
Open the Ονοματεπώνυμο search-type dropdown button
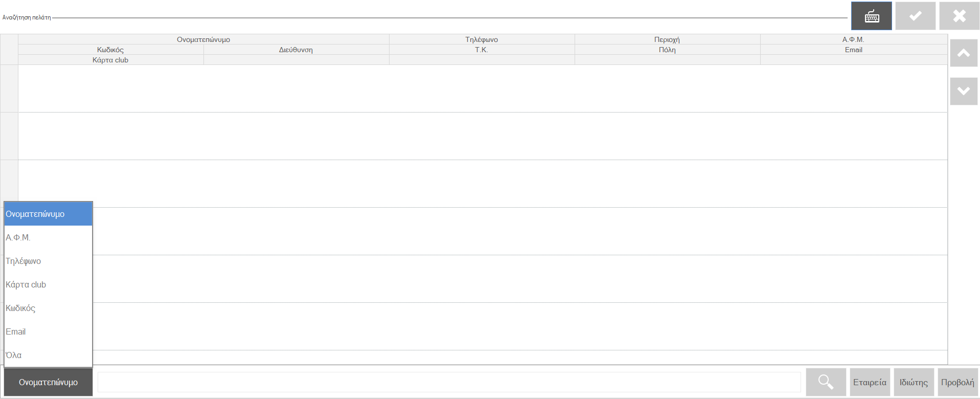point(49,382)
